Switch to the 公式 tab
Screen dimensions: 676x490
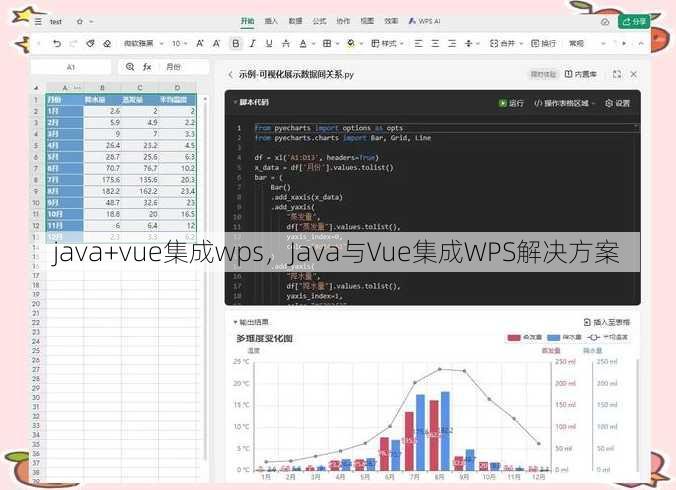[319, 21]
